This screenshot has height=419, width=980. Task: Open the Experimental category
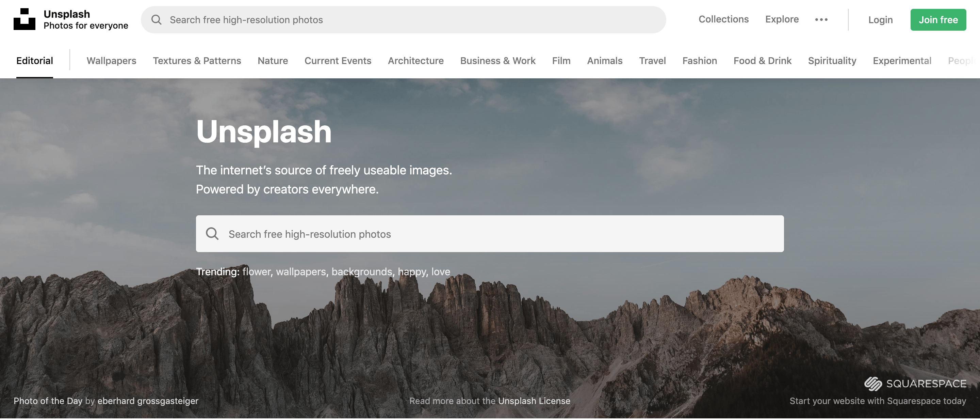point(902,61)
